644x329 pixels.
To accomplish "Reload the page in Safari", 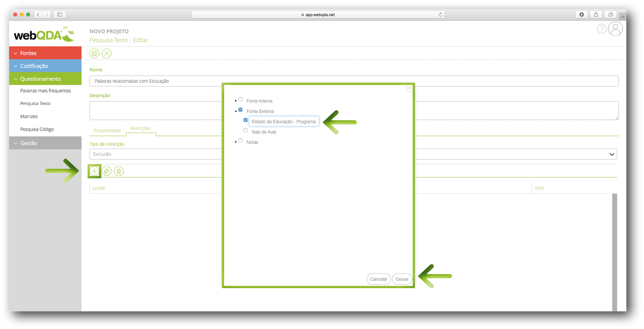I will (440, 15).
